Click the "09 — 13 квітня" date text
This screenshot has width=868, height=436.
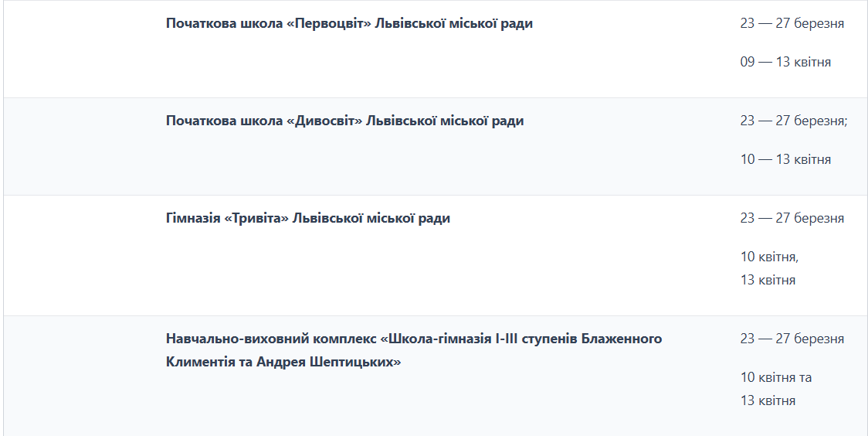(785, 62)
